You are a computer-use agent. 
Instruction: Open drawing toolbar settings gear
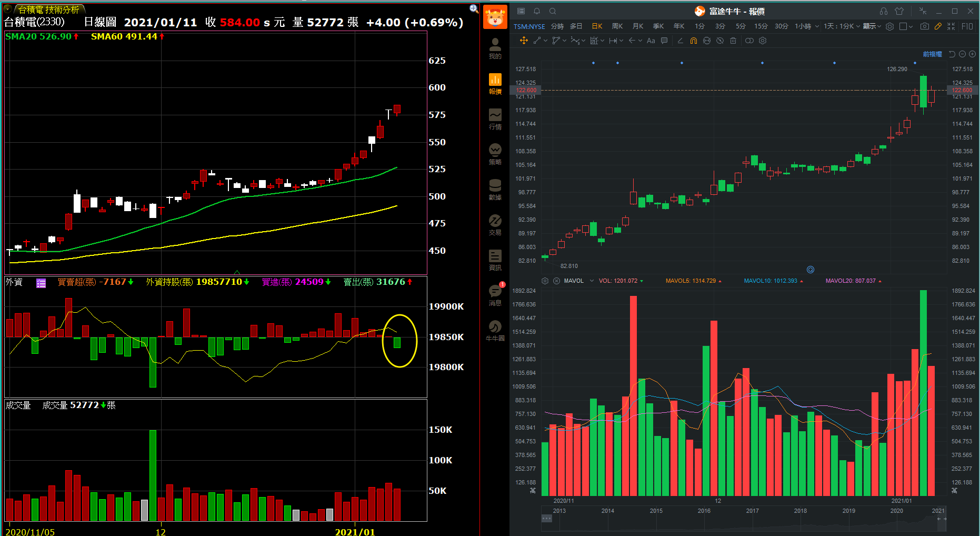pyautogui.click(x=763, y=41)
